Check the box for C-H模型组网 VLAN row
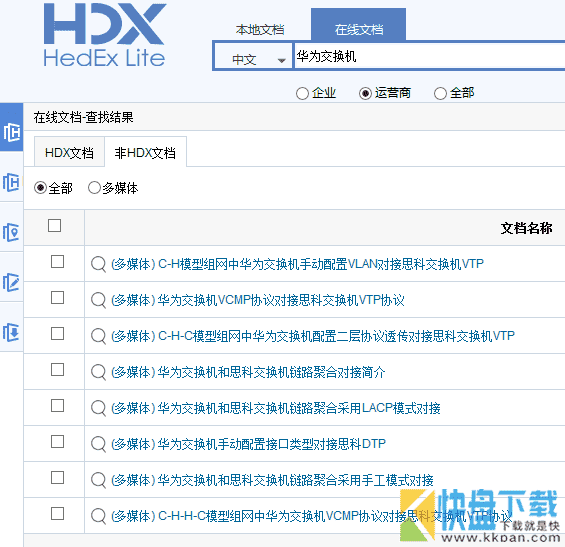 (58, 262)
